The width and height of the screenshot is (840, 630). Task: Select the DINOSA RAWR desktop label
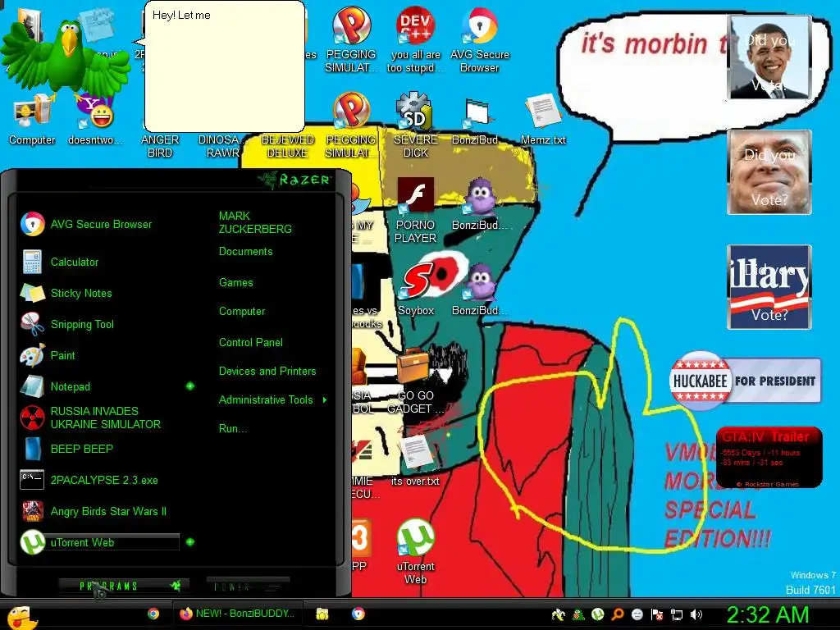[x=222, y=146]
